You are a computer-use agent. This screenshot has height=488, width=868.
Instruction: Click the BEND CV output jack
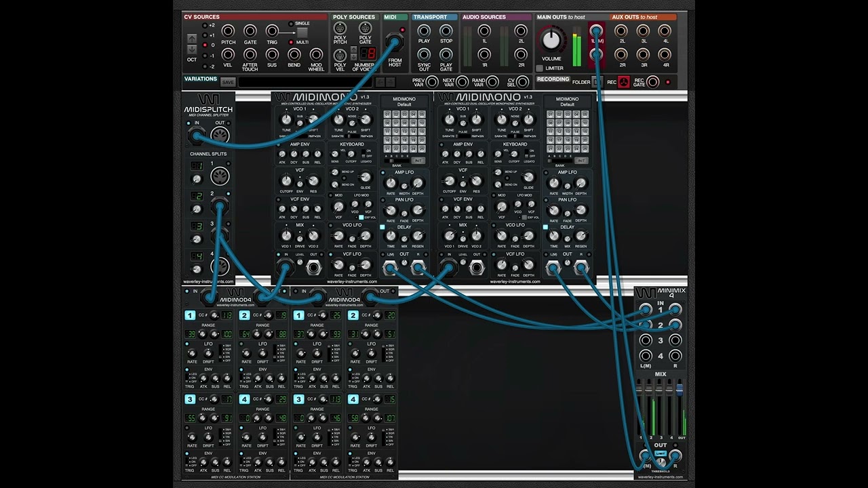click(294, 54)
